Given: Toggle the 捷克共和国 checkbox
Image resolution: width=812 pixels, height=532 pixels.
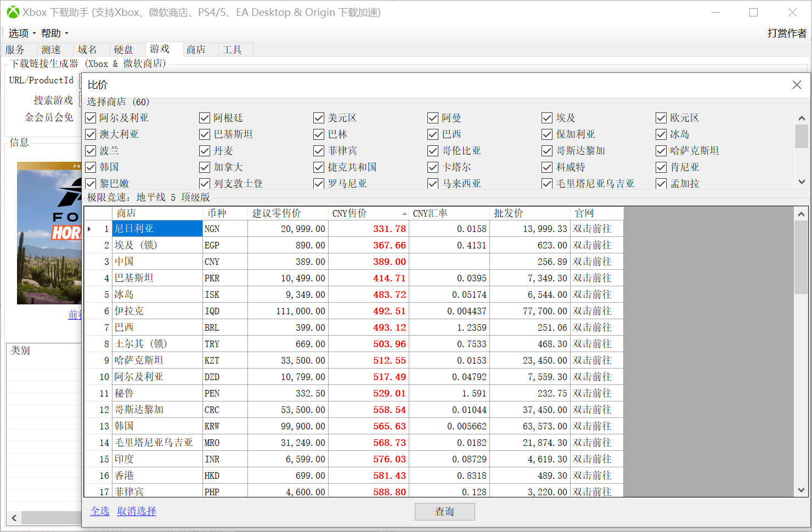Looking at the screenshot, I should (319, 167).
